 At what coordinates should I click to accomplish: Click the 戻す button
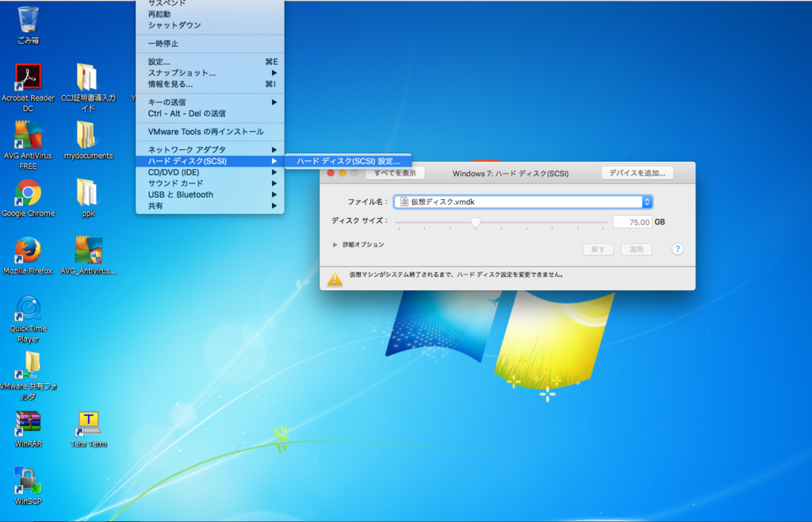tap(598, 249)
